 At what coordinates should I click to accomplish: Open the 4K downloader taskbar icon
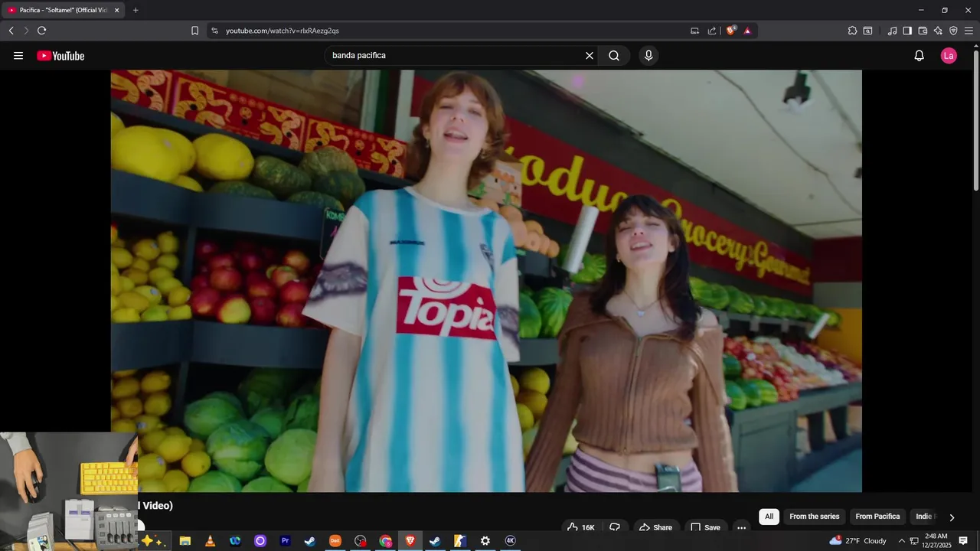[x=511, y=541]
